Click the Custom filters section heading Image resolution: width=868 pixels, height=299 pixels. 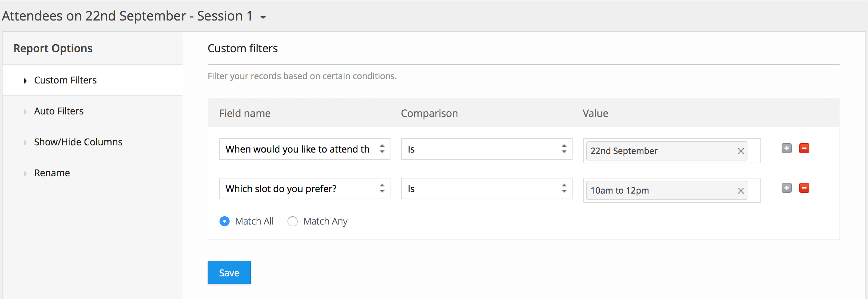[243, 48]
